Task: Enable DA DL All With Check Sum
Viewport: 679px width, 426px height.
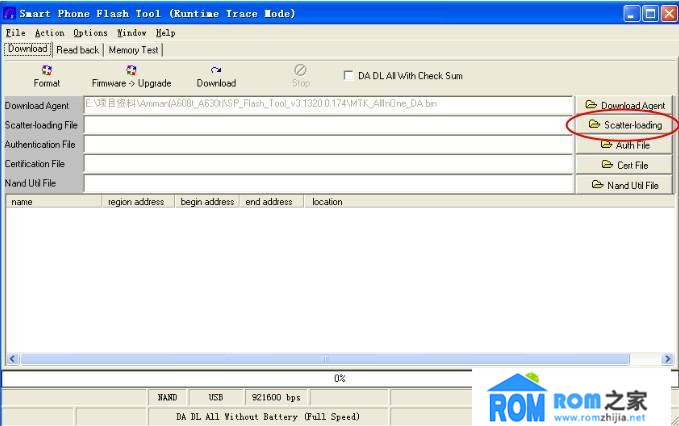Action: click(x=348, y=76)
